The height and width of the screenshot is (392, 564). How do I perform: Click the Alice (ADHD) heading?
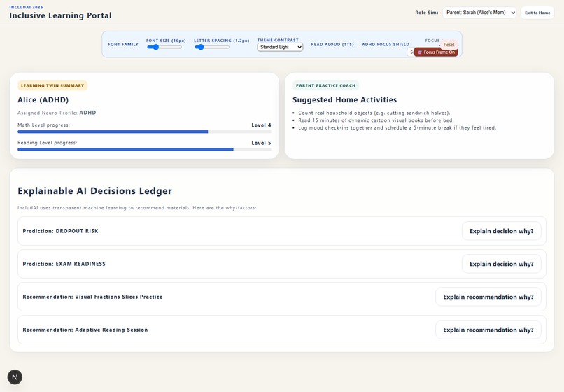[43, 99]
